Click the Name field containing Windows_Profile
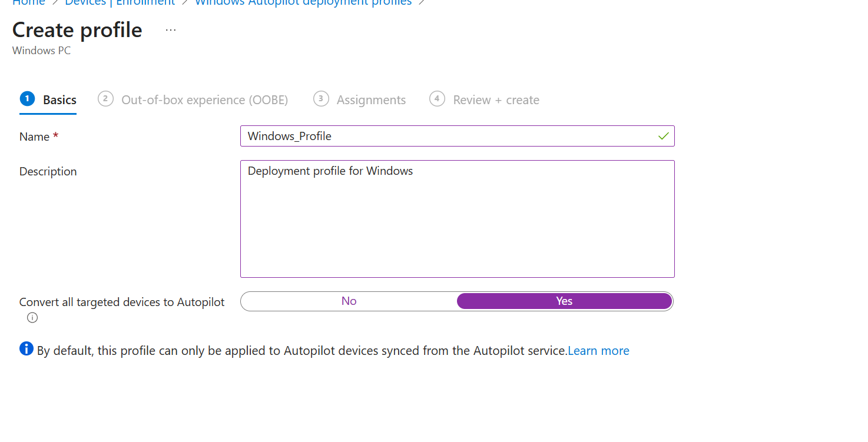Image resolution: width=868 pixels, height=442 pixels. point(448,136)
